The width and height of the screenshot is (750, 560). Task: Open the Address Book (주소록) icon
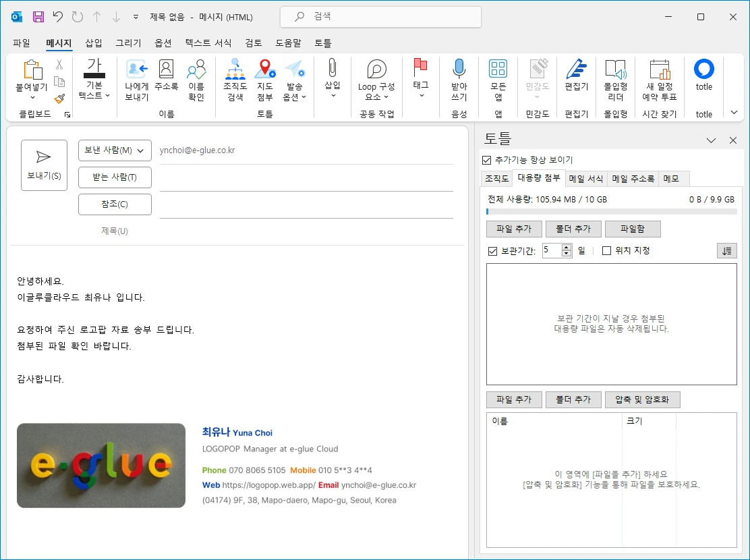click(x=166, y=76)
